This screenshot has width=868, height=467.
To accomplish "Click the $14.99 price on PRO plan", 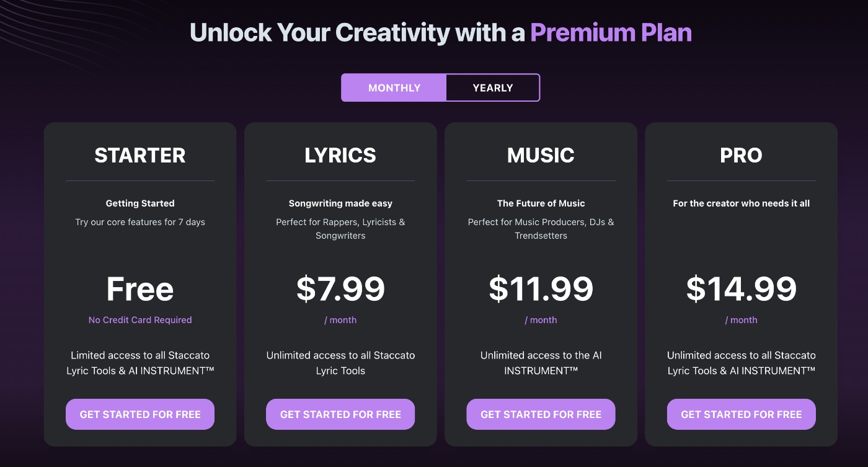I will coord(741,288).
